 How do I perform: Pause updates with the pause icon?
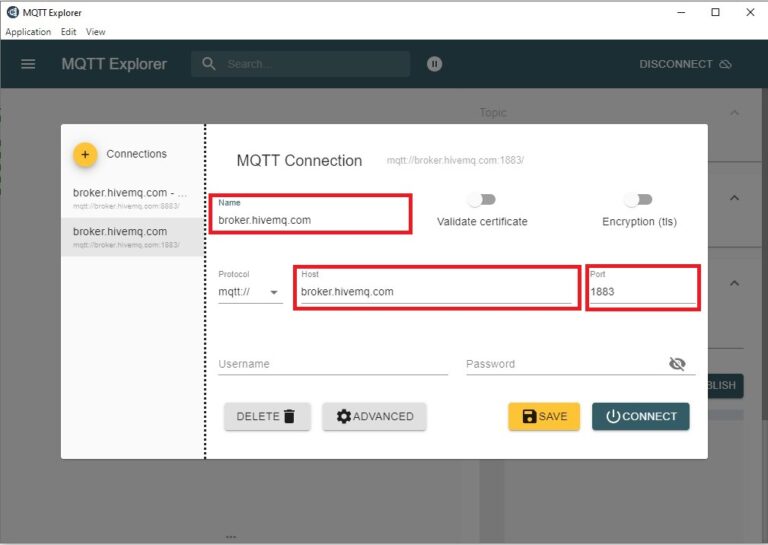434,64
